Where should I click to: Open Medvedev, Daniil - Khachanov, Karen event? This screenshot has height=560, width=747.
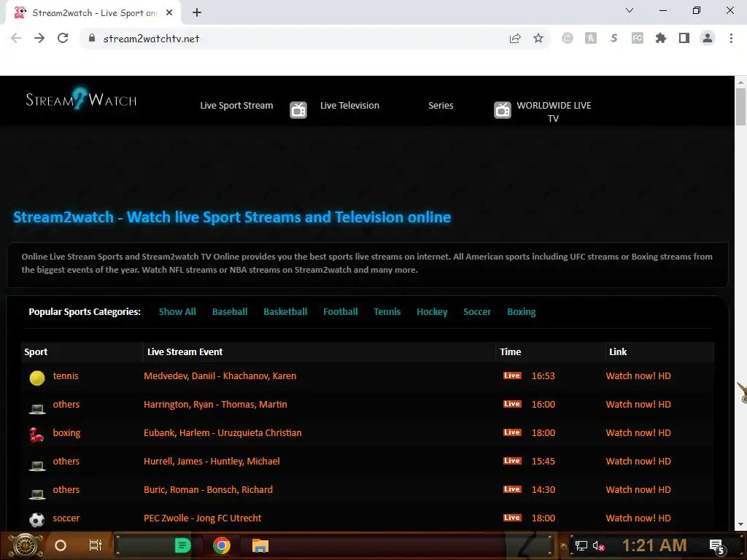tap(220, 376)
